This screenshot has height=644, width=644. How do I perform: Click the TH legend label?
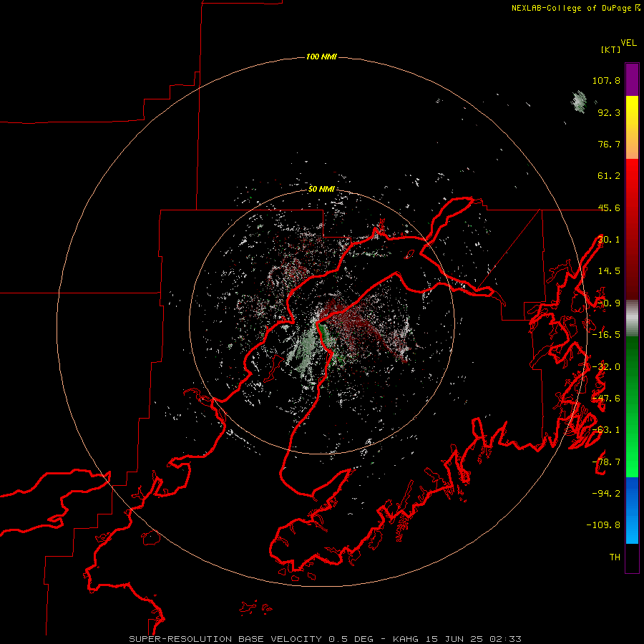615,557
